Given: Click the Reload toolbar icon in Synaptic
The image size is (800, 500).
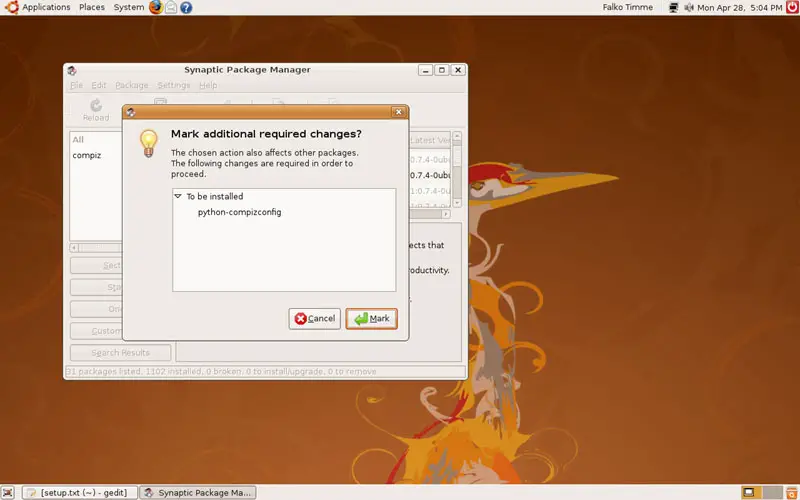Looking at the screenshot, I should pos(96,110).
